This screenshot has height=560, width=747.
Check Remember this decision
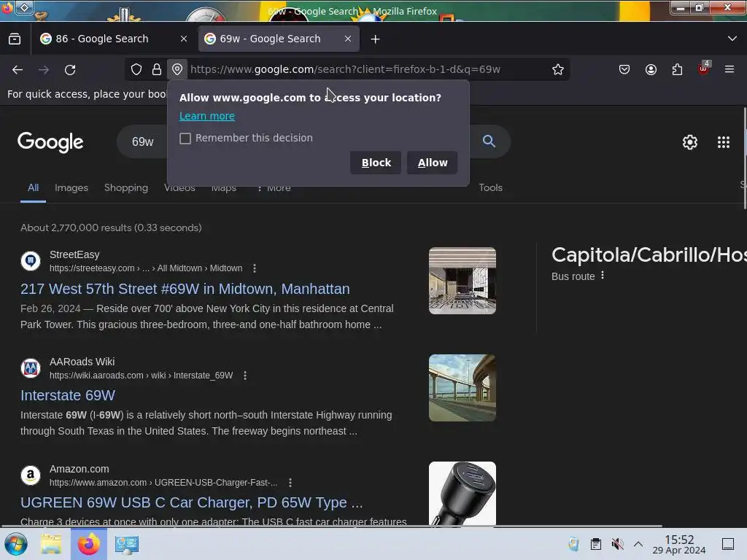185,139
